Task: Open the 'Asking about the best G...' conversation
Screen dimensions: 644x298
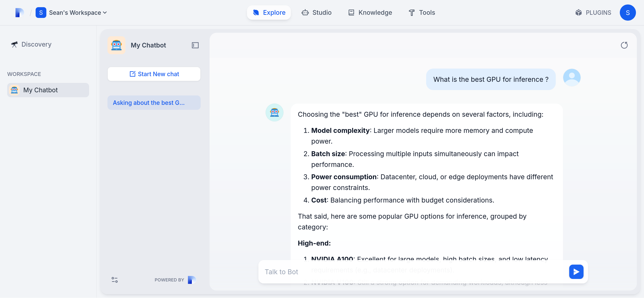Action: [x=154, y=103]
